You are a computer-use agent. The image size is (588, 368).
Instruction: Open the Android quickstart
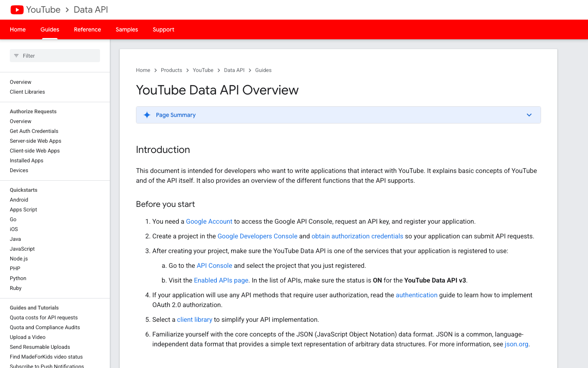(19, 200)
